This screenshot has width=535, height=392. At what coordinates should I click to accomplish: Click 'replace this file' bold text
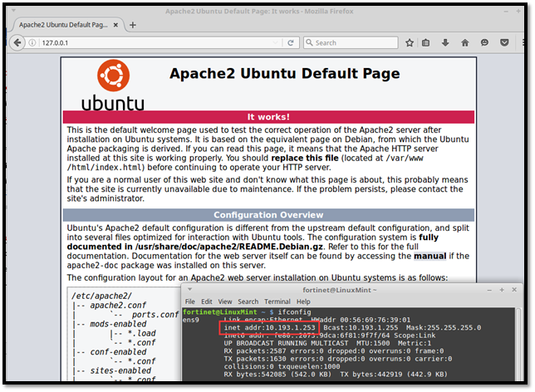pos(305,159)
